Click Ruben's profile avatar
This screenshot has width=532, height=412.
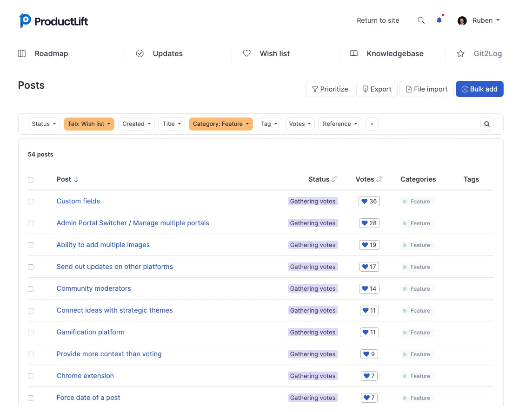coord(462,21)
